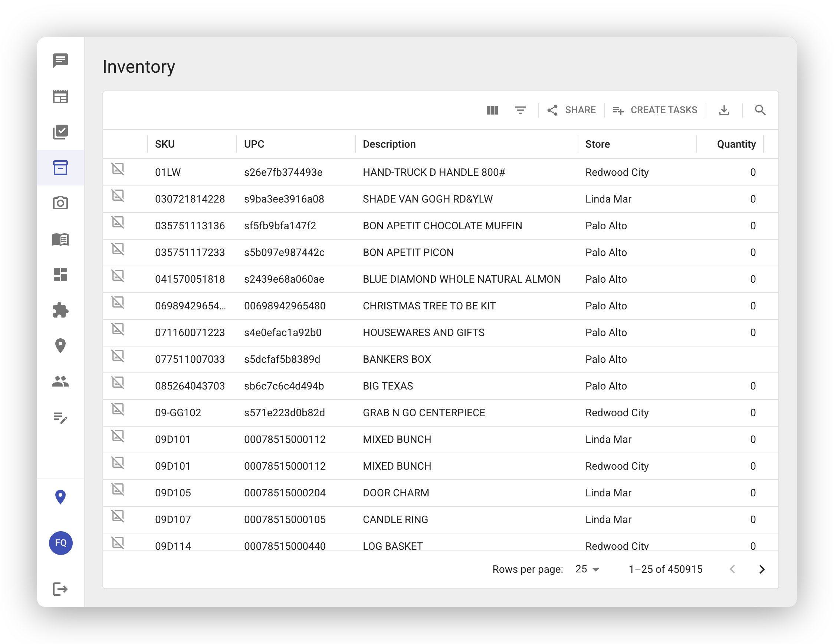Open the locations map pin section
The image size is (834, 644).
pos(60,345)
